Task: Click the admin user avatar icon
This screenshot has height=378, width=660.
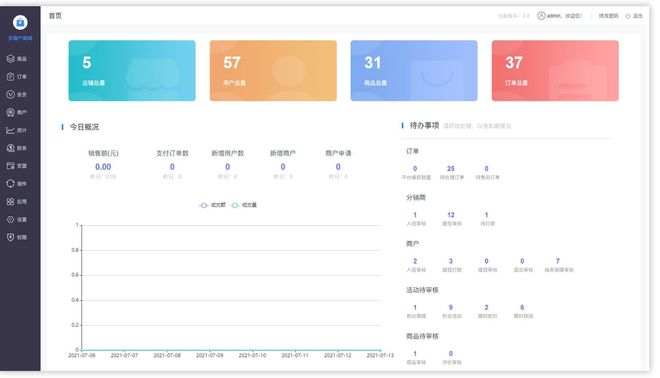Action: [x=541, y=16]
